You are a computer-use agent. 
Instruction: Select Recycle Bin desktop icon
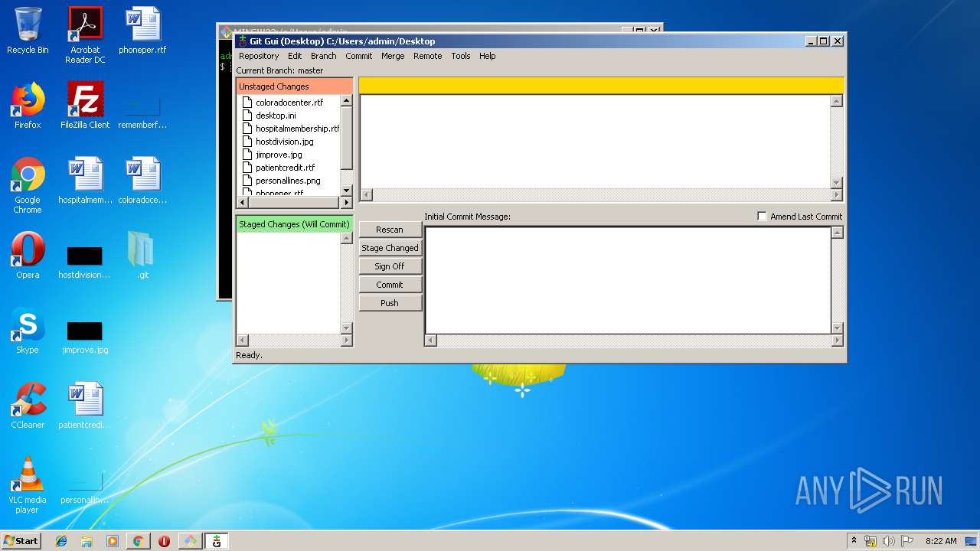click(28, 31)
